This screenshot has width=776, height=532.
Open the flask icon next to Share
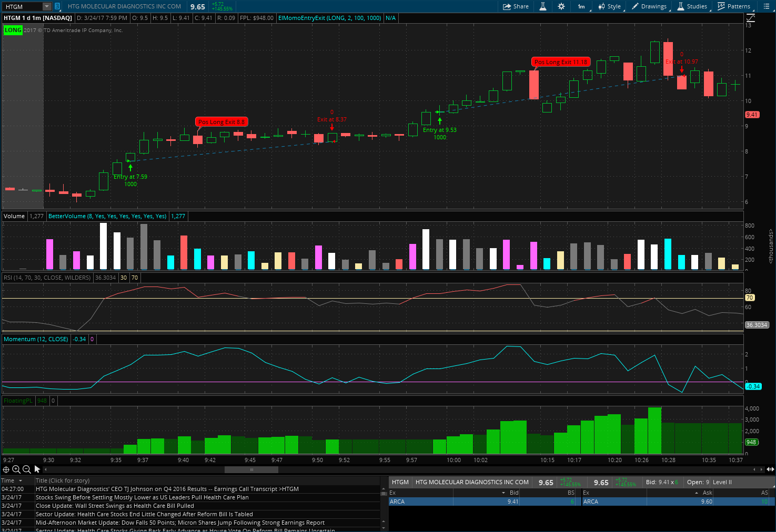543,6
